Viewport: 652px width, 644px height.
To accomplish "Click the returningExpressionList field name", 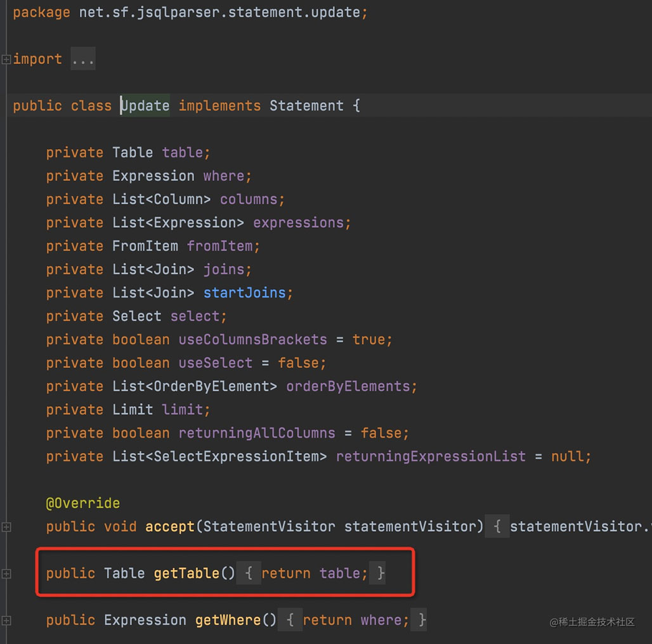I will (431, 456).
